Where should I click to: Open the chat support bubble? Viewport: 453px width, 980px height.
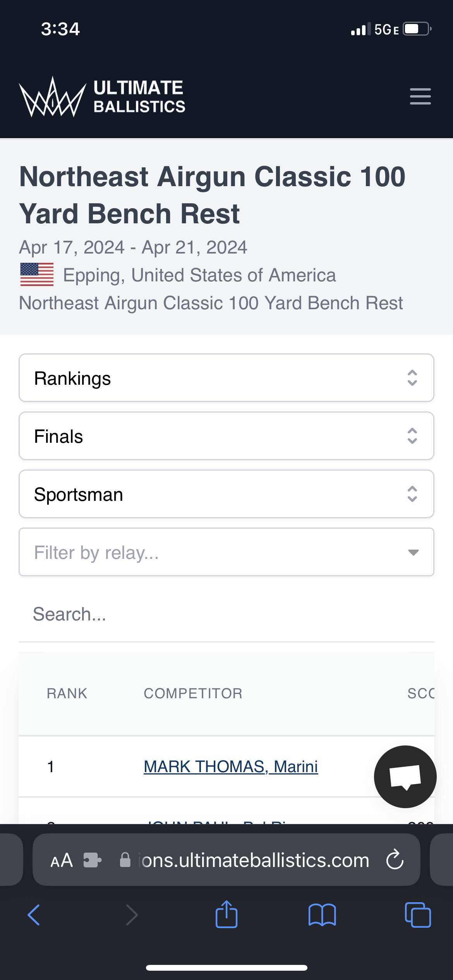tap(405, 776)
